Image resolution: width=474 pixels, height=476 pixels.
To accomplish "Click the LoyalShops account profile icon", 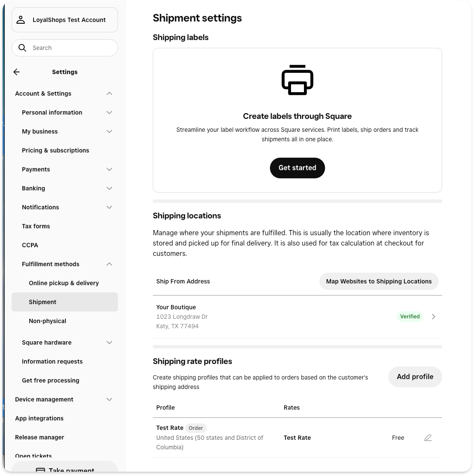I will (21, 20).
